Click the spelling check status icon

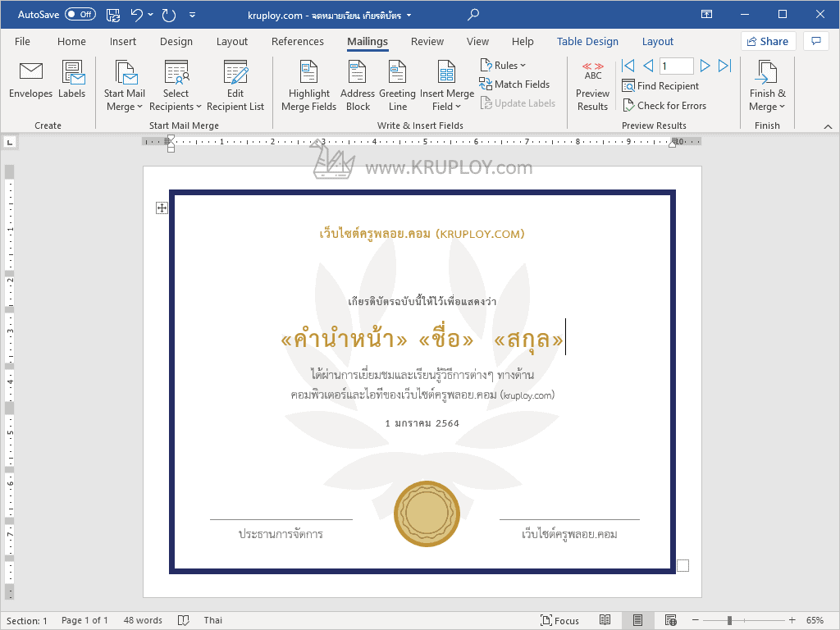click(x=183, y=620)
